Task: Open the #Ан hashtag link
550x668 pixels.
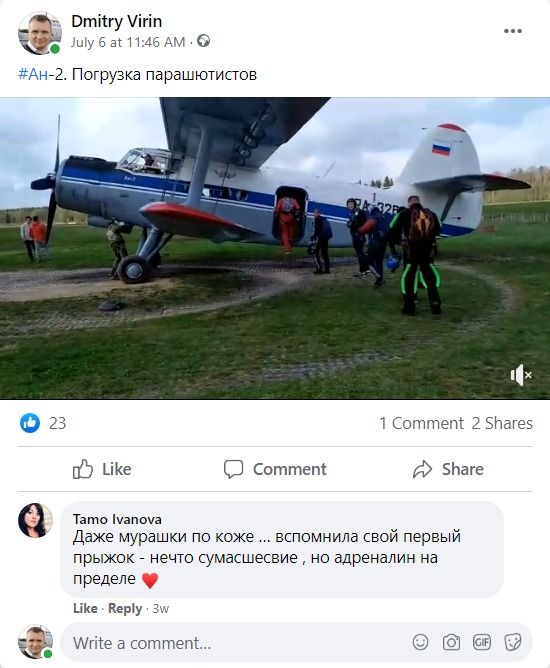Action: coord(33,75)
